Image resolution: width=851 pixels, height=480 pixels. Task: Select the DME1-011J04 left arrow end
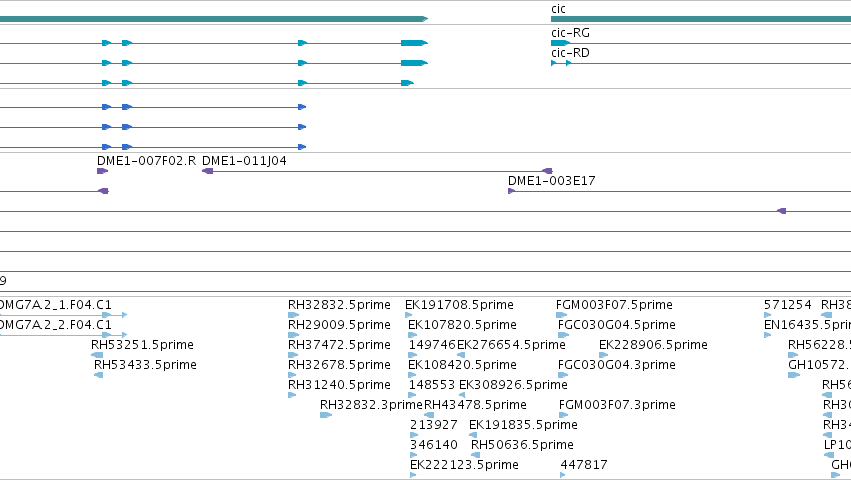207,171
